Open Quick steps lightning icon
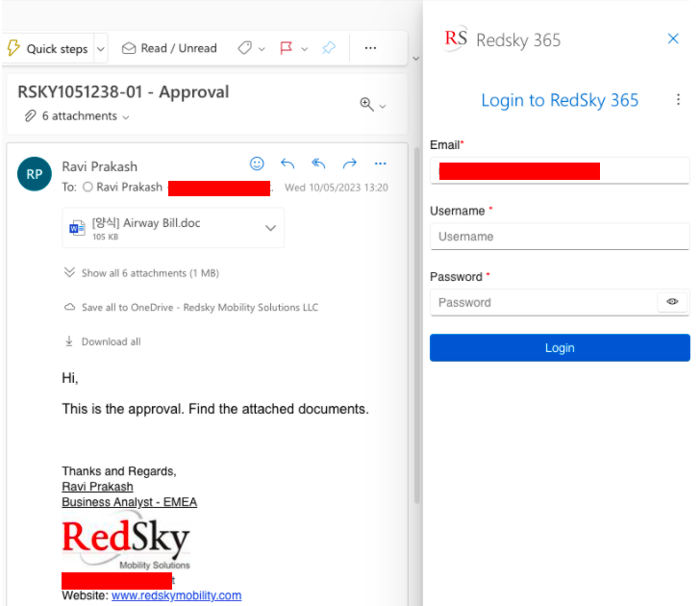Screen dimensions: 700x606 point(13,48)
